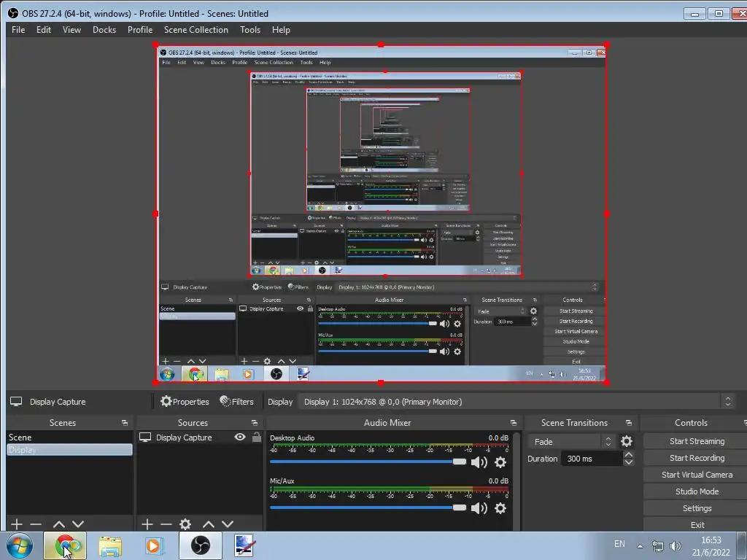Select Display Capture source in Sources list
The width and height of the screenshot is (747, 560).
[x=184, y=437]
